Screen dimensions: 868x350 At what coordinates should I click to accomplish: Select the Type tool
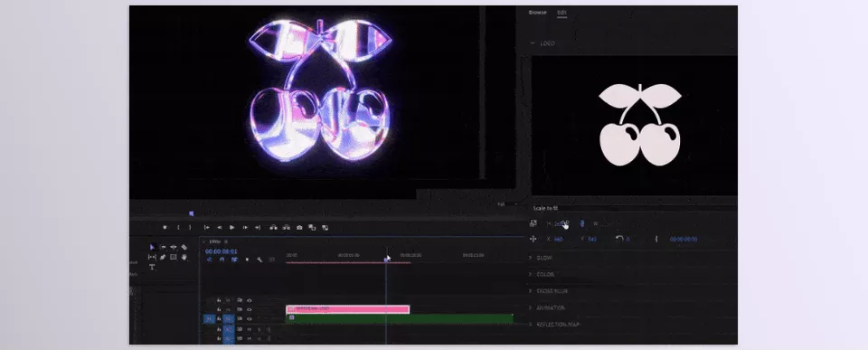[152, 267]
